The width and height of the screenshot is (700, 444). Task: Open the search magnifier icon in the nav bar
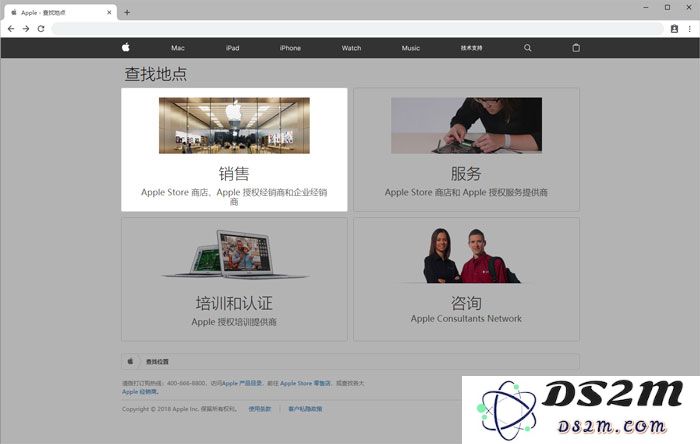[528, 48]
